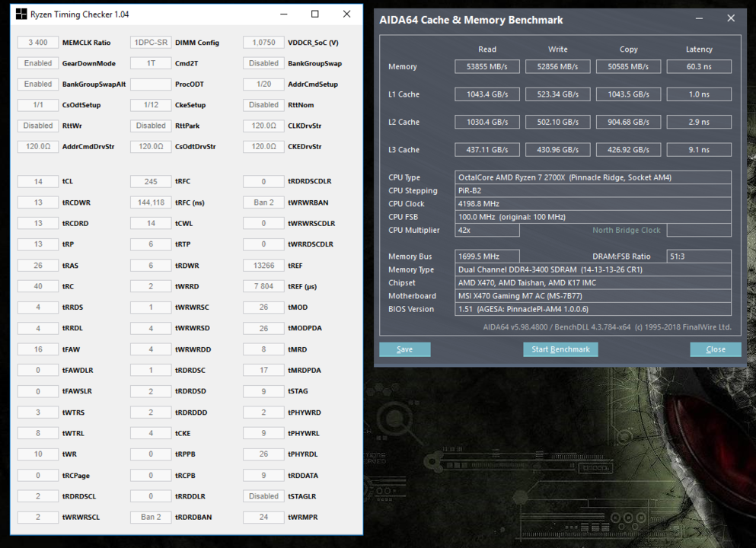
Task: Select the Memory Copy result 50585 MB/s
Action: [628, 66]
